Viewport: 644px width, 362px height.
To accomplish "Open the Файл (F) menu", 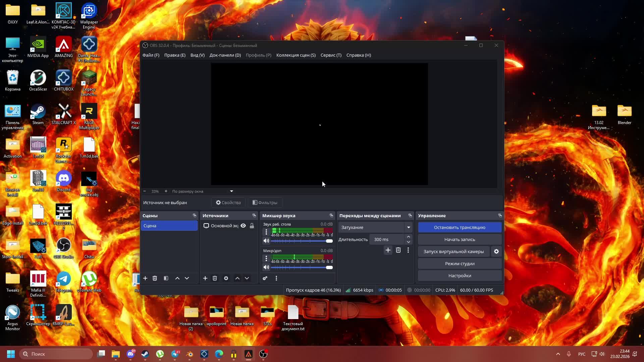I will pyautogui.click(x=151, y=55).
